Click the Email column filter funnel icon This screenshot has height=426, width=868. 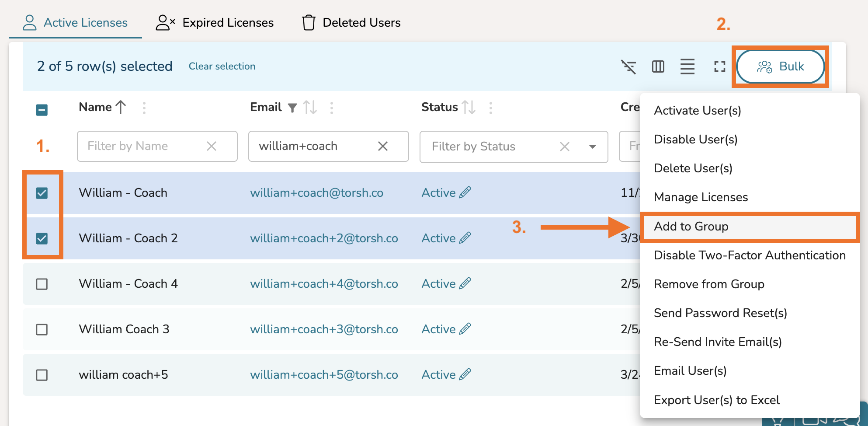pyautogui.click(x=292, y=108)
